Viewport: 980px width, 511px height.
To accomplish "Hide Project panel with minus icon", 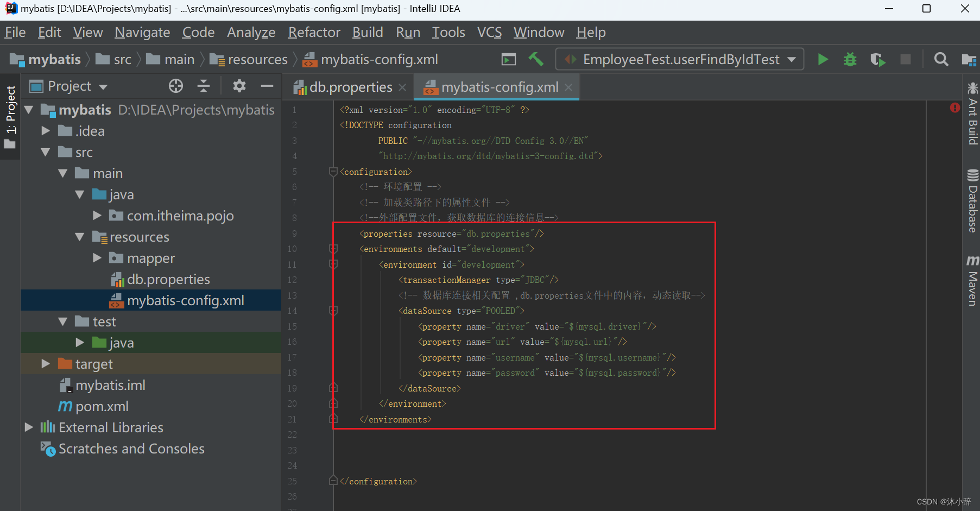I will (x=267, y=86).
